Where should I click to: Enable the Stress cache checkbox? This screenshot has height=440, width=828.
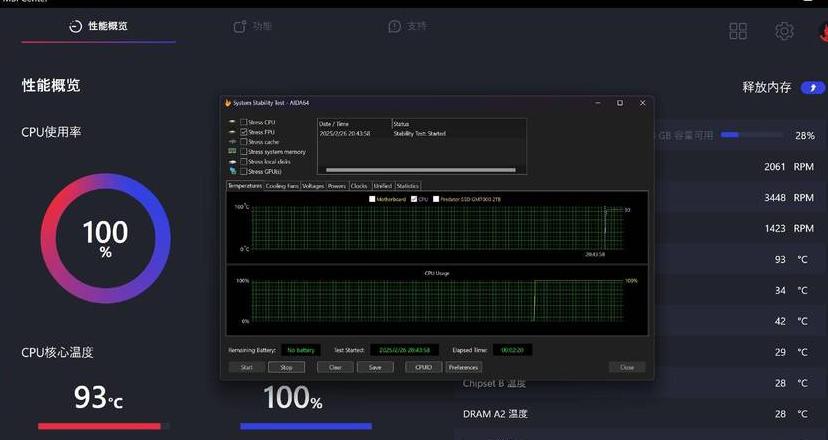[243, 142]
